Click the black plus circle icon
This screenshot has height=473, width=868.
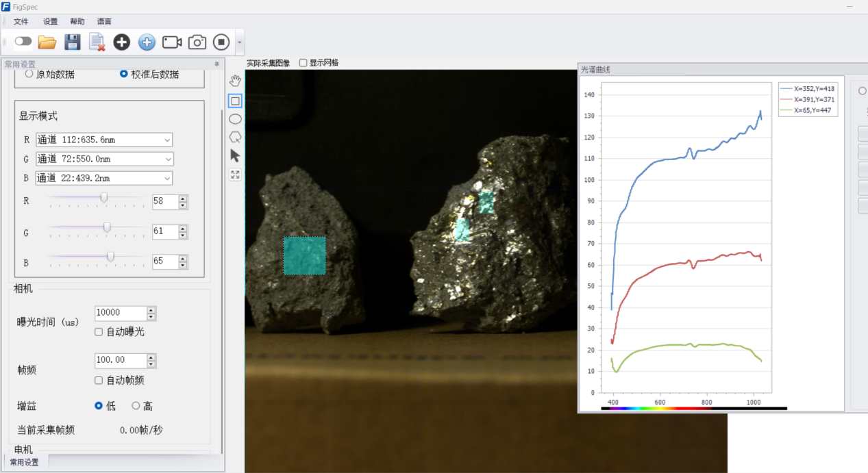(121, 42)
